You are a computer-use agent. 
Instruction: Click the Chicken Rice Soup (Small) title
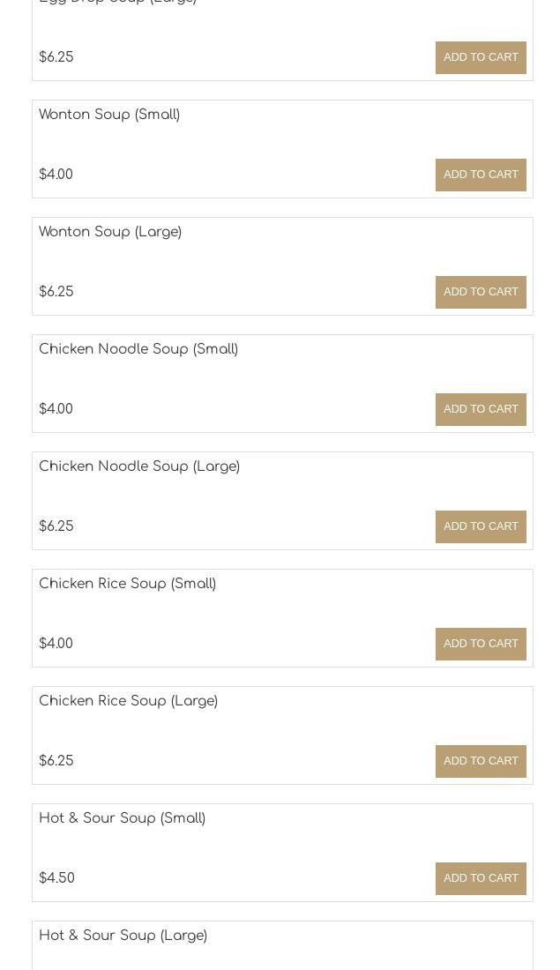(x=127, y=584)
